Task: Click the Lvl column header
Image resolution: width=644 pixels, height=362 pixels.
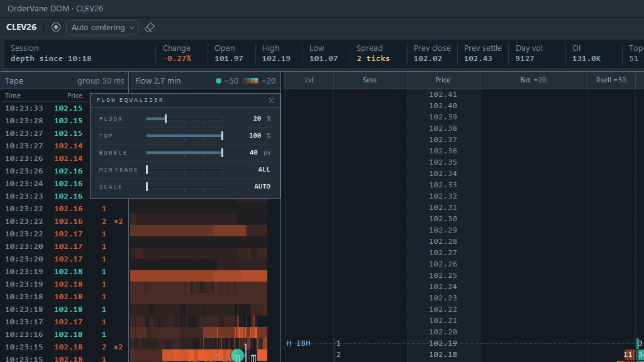Action: pos(309,80)
